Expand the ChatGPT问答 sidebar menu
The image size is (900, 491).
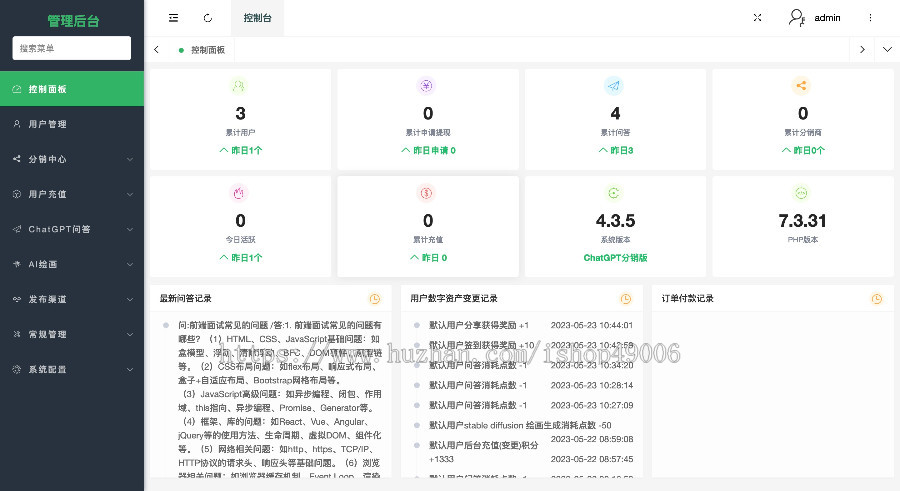[72, 229]
